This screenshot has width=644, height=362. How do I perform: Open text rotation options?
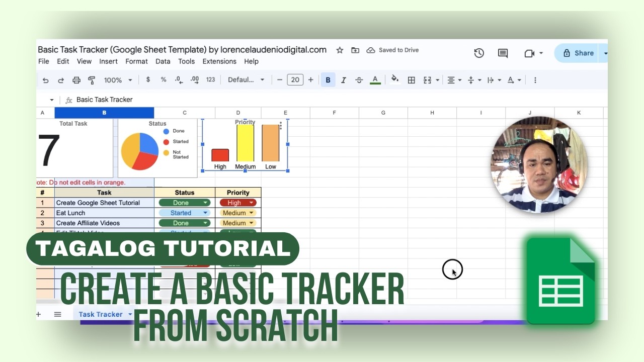point(514,80)
